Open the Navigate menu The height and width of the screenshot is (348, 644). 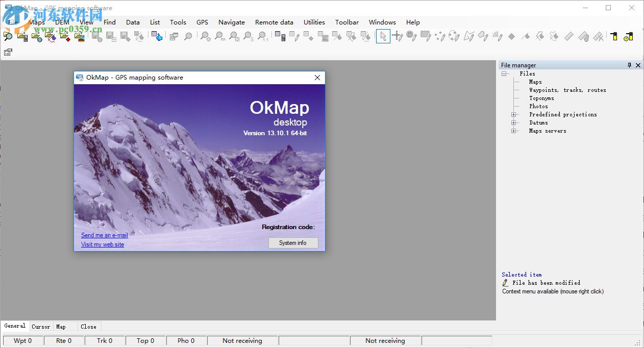[x=232, y=22]
